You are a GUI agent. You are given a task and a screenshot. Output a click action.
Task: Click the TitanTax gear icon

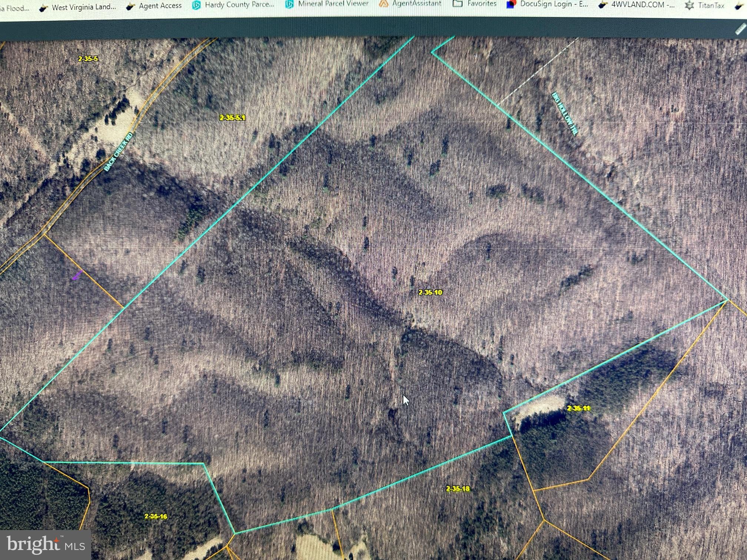pos(689,6)
